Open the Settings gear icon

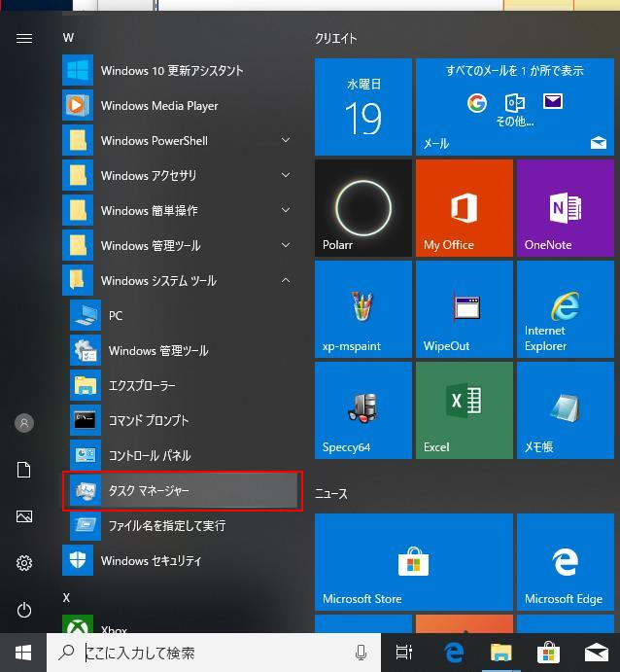(24, 563)
